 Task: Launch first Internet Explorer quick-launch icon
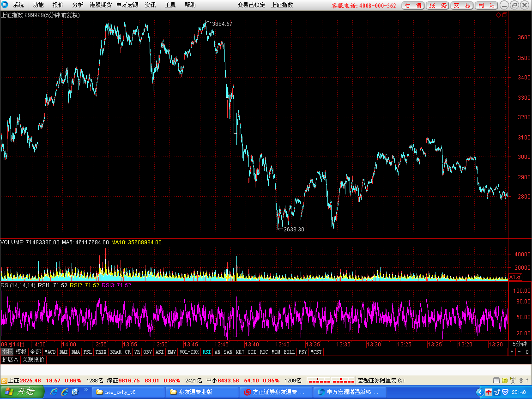(54, 392)
